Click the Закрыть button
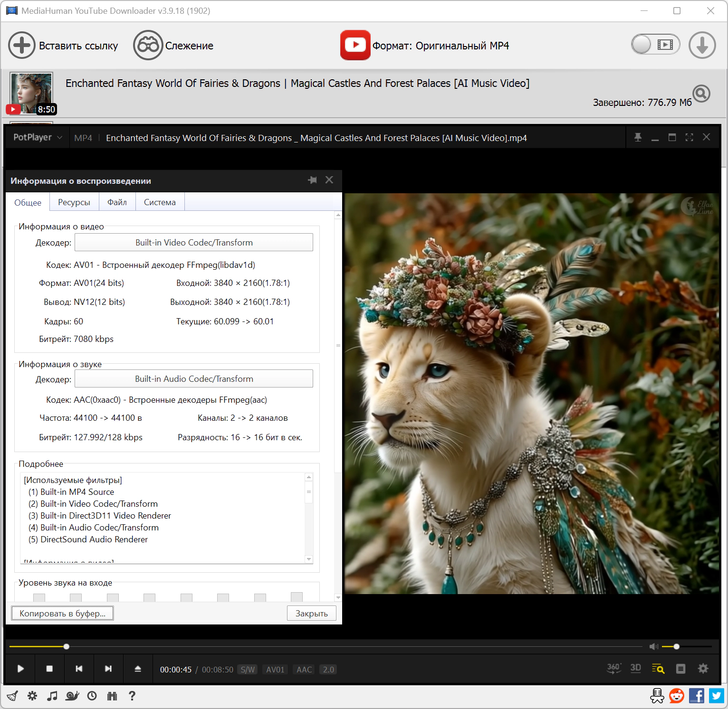728x709 pixels. 311,613
